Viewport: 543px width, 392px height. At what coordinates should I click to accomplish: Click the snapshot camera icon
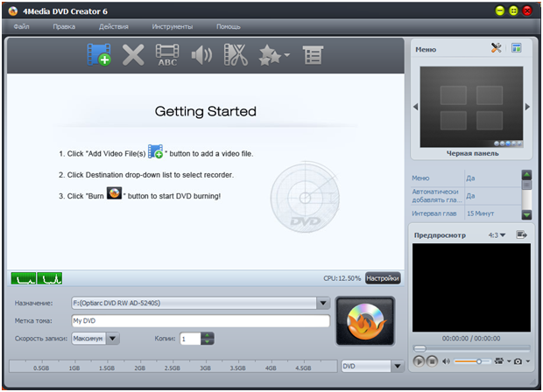[518, 361]
